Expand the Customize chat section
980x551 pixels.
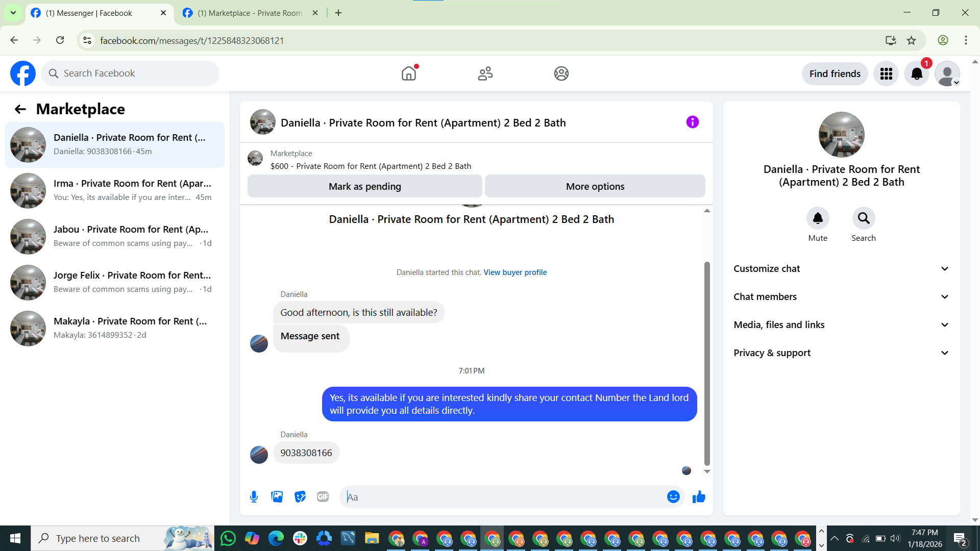coord(841,268)
